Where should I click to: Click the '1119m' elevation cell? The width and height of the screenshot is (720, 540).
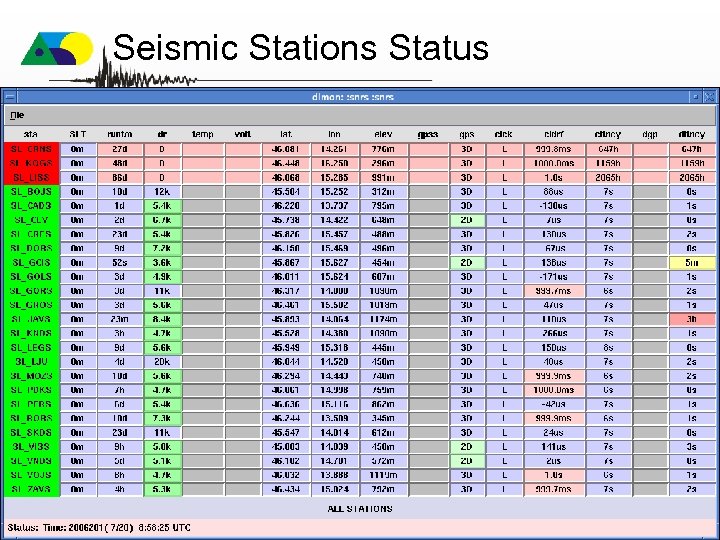click(383, 475)
